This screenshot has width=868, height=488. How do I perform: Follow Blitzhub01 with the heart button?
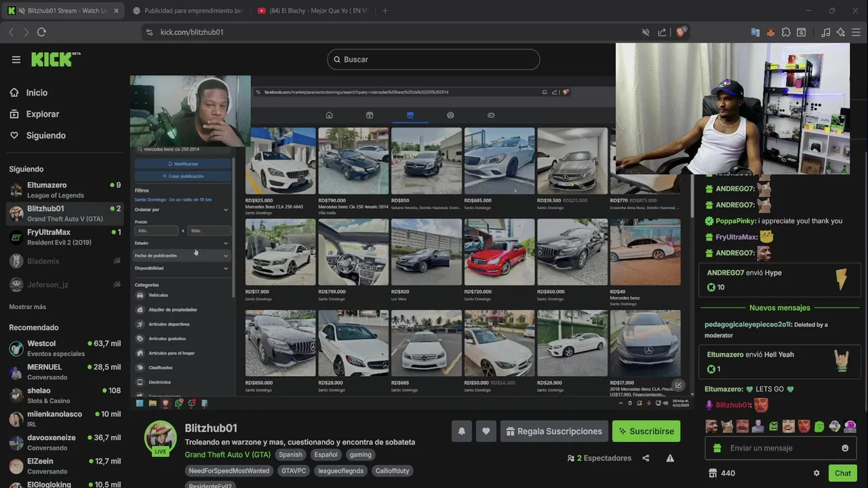click(x=486, y=431)
